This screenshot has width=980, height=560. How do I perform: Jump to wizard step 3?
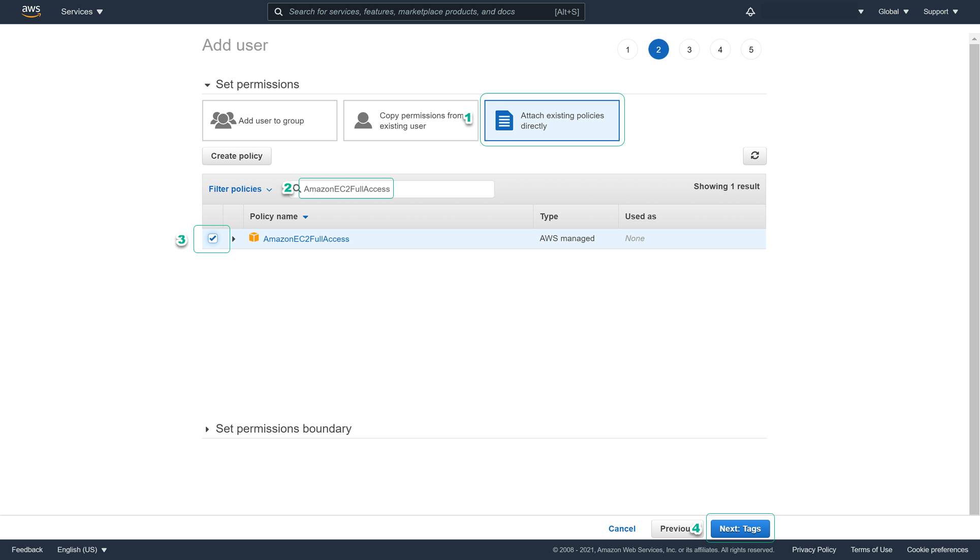pos(689,49)
